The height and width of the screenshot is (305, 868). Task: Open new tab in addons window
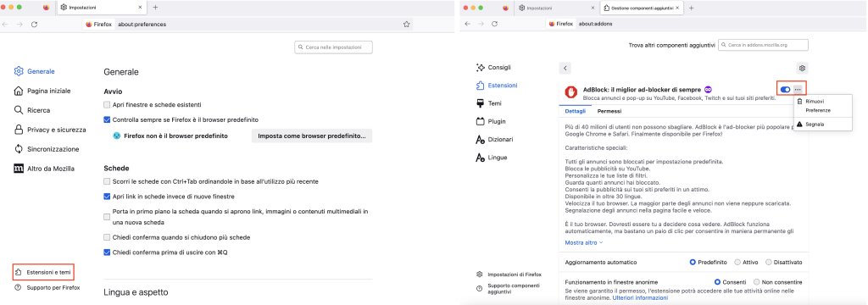coord(692,8)
